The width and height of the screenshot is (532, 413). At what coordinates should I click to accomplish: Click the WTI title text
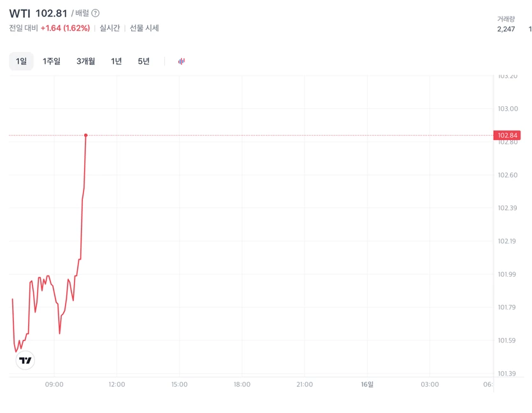(20, 13)
